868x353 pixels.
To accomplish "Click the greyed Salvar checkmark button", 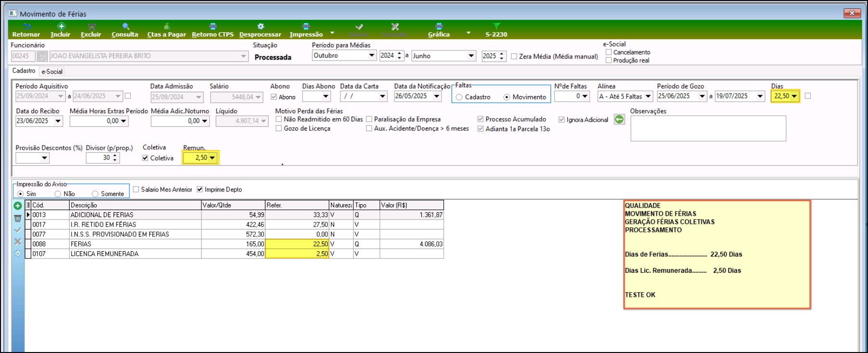I will [x=359, y=30].
